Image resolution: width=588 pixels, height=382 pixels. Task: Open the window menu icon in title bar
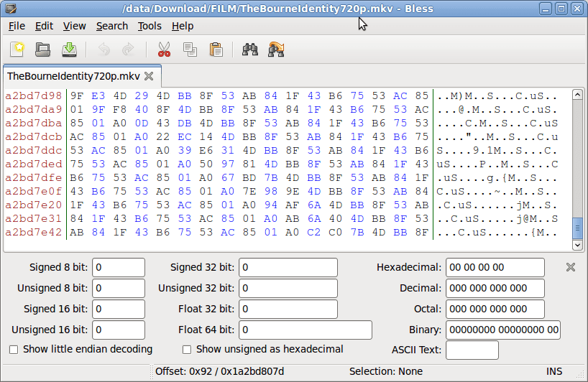(x=11, y=9)
